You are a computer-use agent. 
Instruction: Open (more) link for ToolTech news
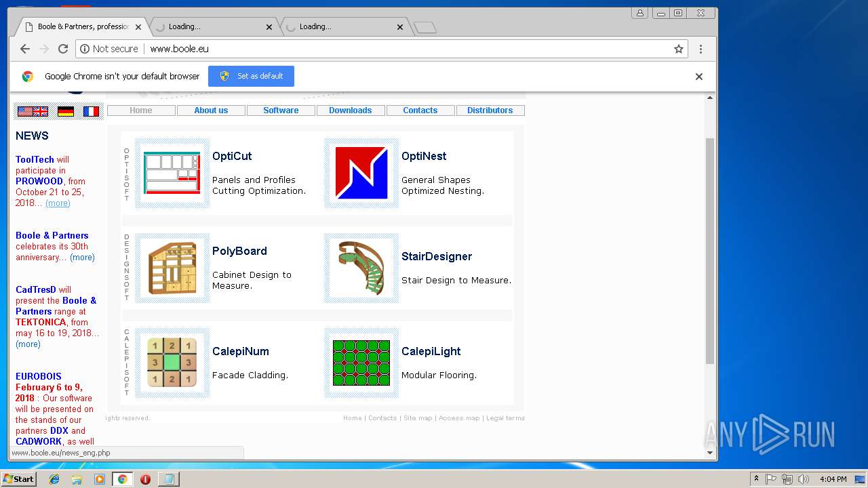point(58,203)
